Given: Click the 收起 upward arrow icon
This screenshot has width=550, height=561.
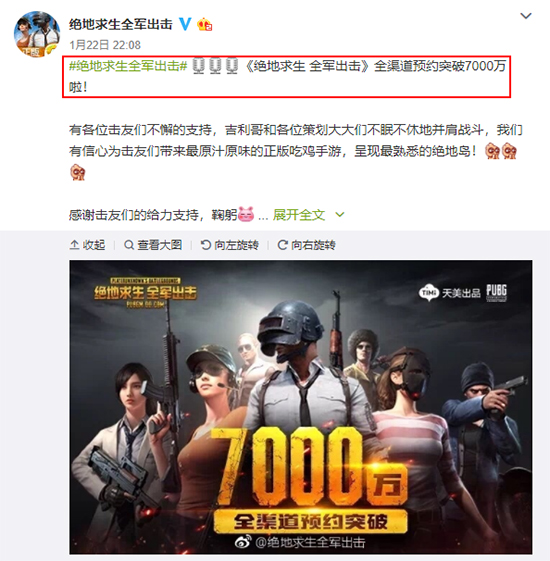Looking at the screenshot, I should click(x=74, y=245).
